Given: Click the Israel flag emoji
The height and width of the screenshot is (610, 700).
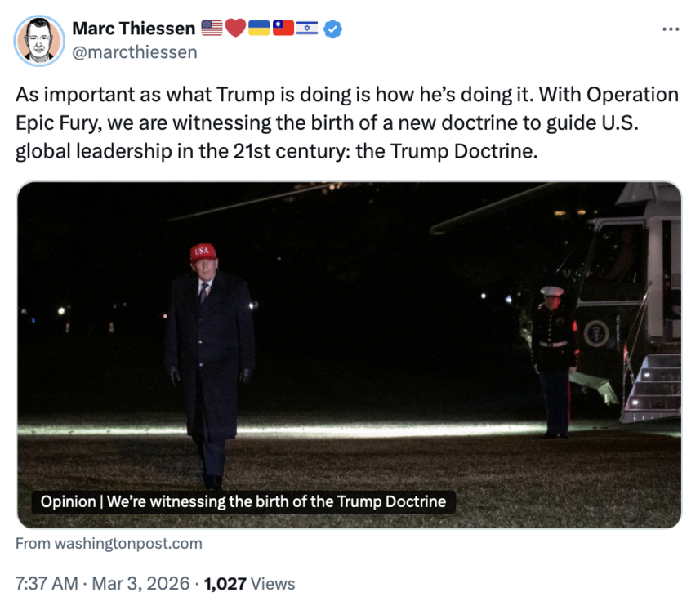Looking at the screenshot, I should [307, 27].
